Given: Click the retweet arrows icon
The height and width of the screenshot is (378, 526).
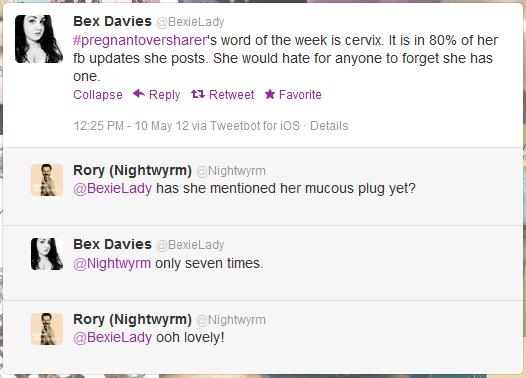Looking at the screenshot, I should coord(198,94).
